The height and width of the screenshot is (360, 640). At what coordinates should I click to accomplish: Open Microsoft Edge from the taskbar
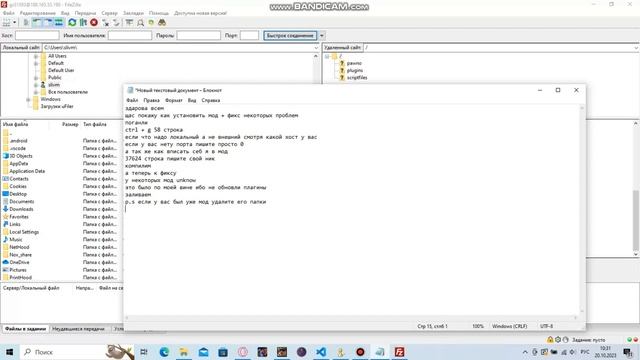164,352
